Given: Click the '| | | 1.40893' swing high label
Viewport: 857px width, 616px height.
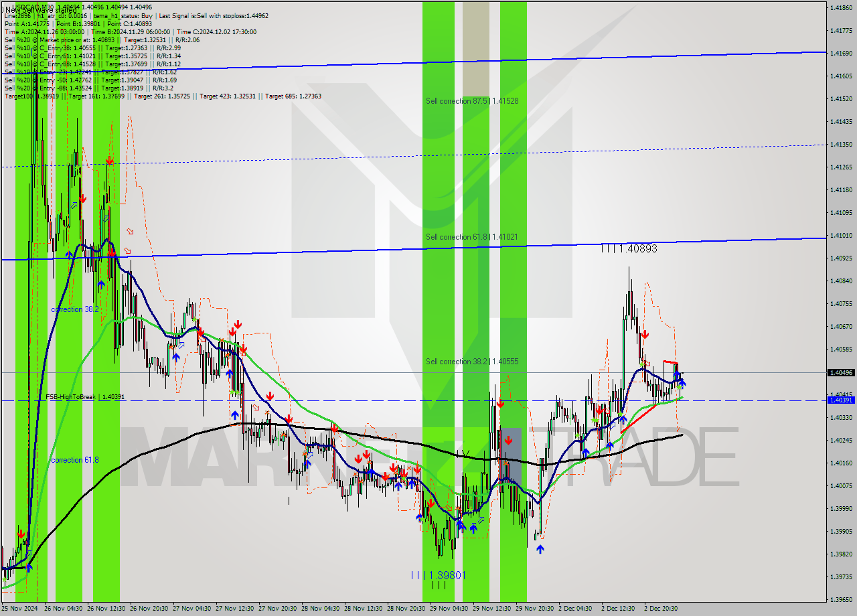Looking at the screenshot, I should click(629, 248).
